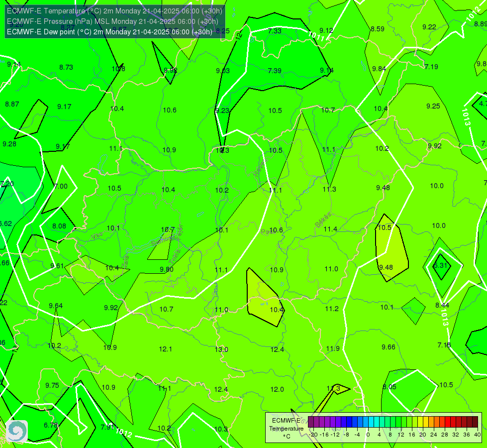Click the 7.16 temperature value
This screenshot has width=487, height=448.
coord(444,345)
